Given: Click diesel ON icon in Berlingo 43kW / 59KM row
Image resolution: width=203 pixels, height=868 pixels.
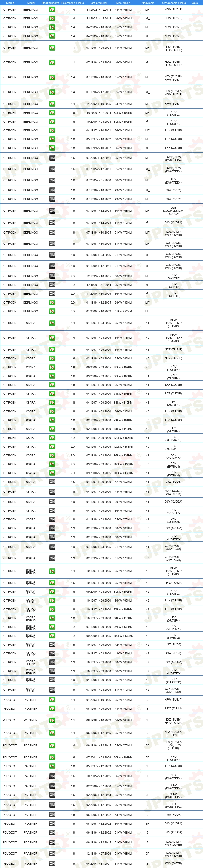Looking at the screenshot, I should (x=52, y=190).
